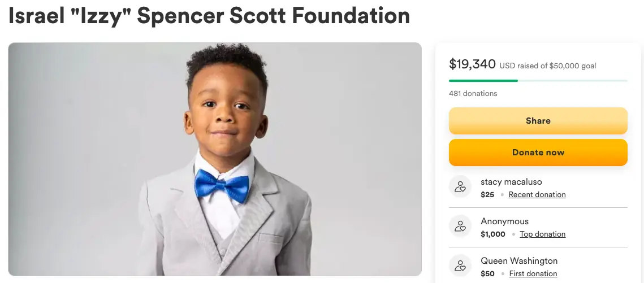Click the $25 recent donation amount
The width and height of the screenshot is (644, 283).
pyautogui.click(x=487, y=195)
